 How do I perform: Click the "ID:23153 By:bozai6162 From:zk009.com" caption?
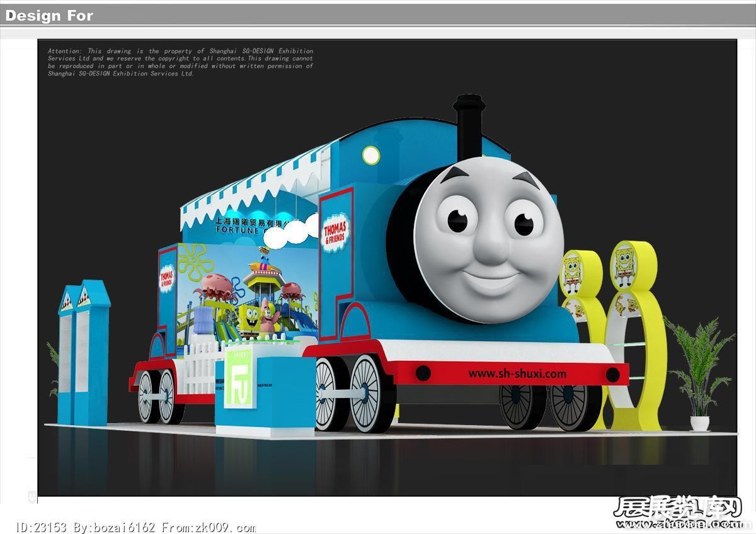point(135,528)
